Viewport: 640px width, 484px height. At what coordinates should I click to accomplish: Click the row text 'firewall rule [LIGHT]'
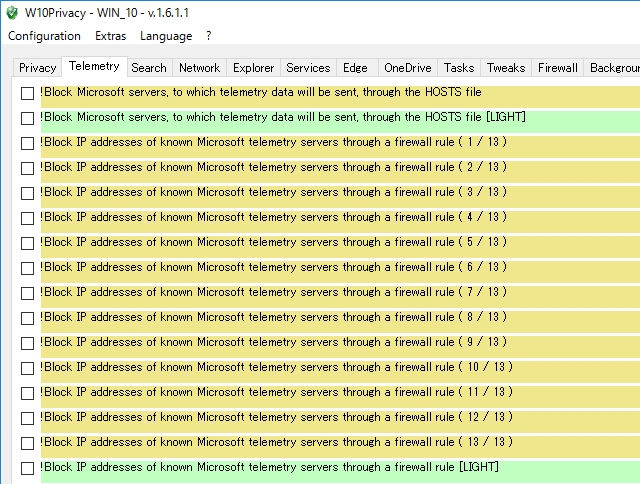[x=269, y=467]
